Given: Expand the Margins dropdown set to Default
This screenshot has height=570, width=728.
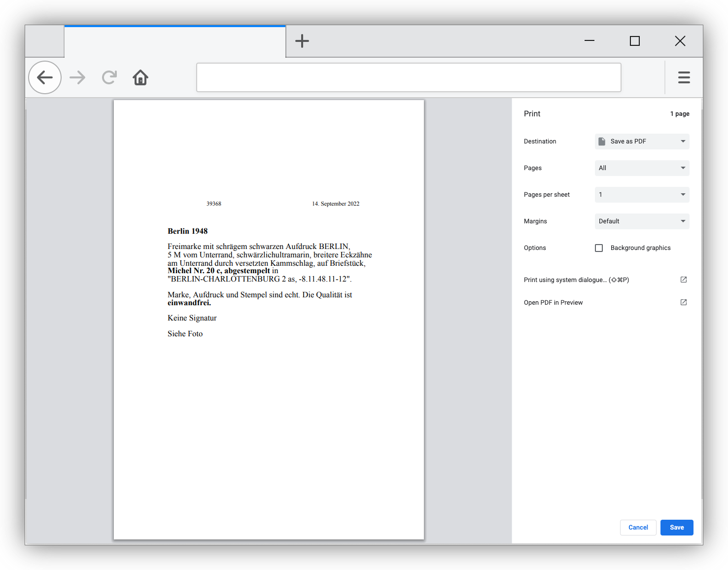Looking at the screenshot, I should pos(642,221).
